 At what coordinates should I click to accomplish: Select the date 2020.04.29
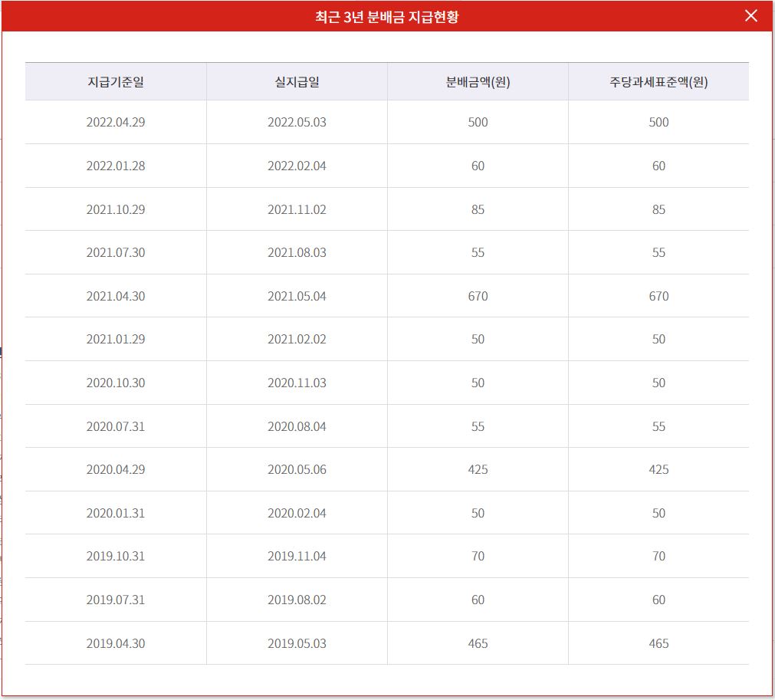(116, 469)
